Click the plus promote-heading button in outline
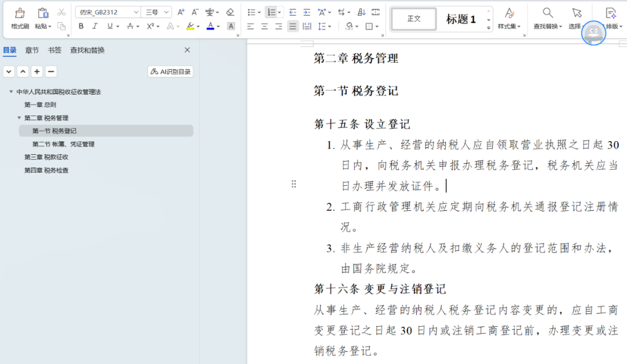The width and height of the screenshot is (627, 364). pyautogui.click(x=37, y=71)
